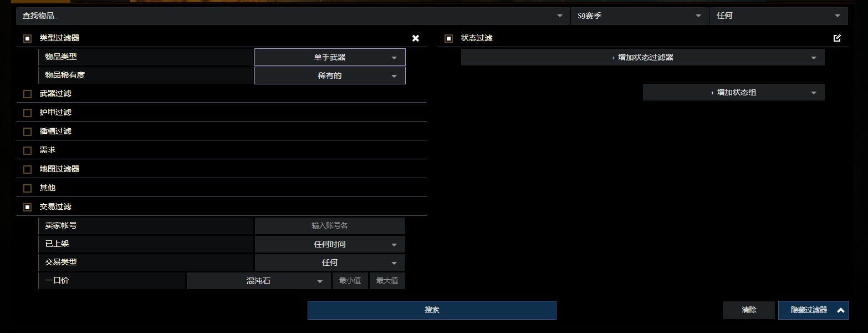
Task: Click the 清除 button
Action: (x=748, y=310)
